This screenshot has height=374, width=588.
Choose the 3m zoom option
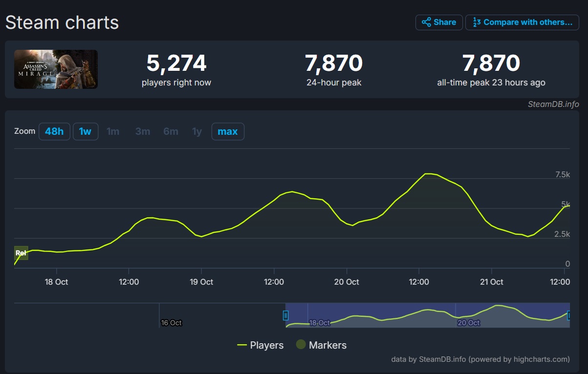click(x=143, y=131)
